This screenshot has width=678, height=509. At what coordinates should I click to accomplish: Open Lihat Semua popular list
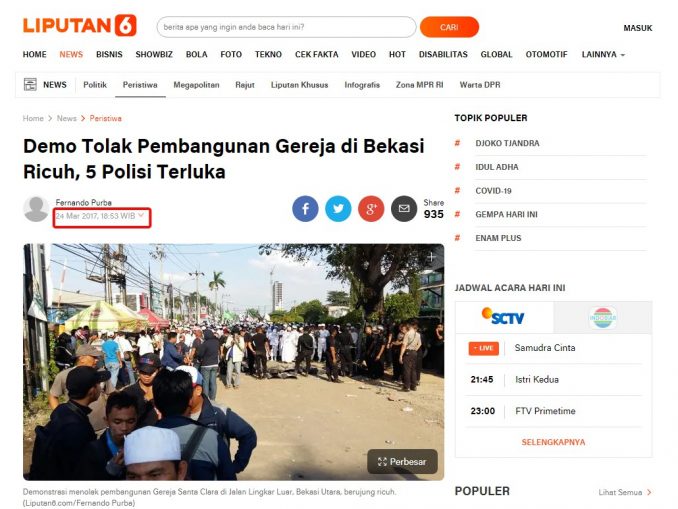(x=625, y=492)
